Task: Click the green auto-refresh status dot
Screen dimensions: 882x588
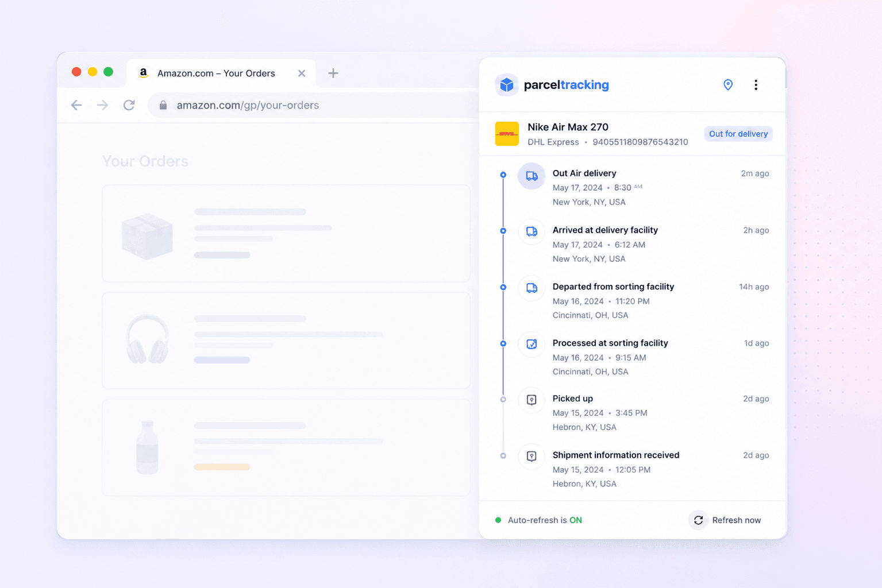Action: 498,520
